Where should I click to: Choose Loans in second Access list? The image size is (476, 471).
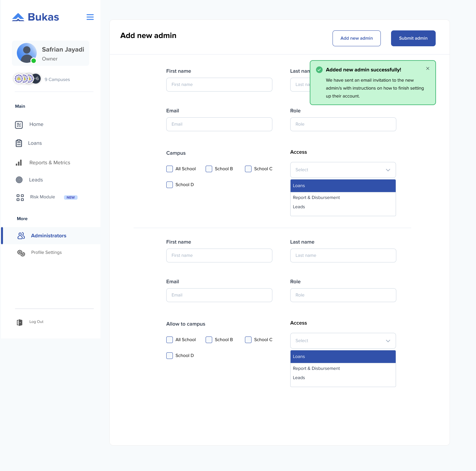point(343,357)
